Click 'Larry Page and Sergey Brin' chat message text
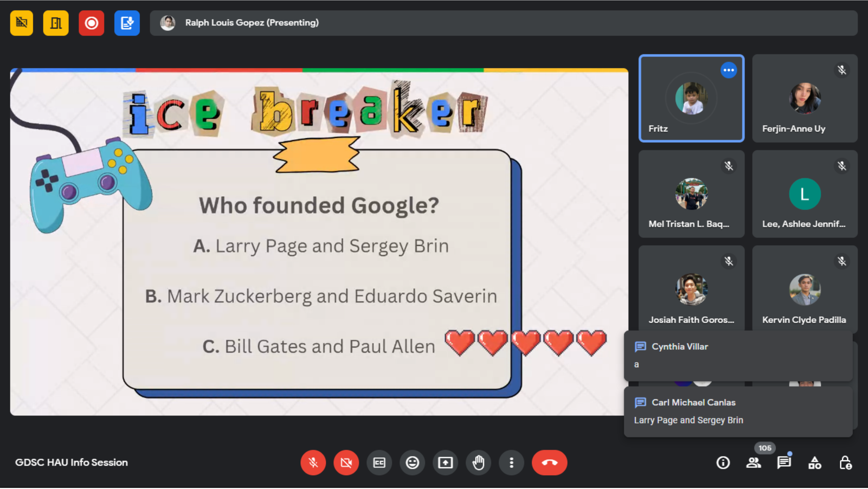 click(x=688, y=420)
